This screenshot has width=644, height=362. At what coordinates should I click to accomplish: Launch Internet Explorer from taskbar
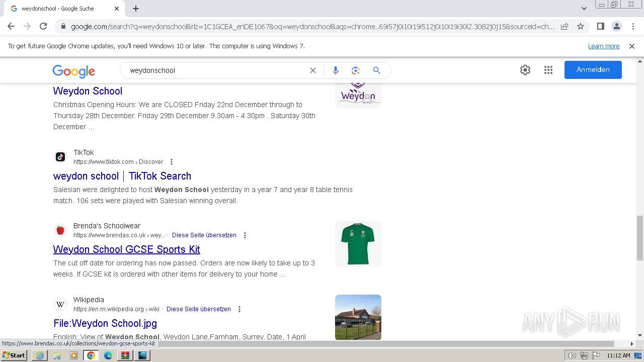[39, 355]
